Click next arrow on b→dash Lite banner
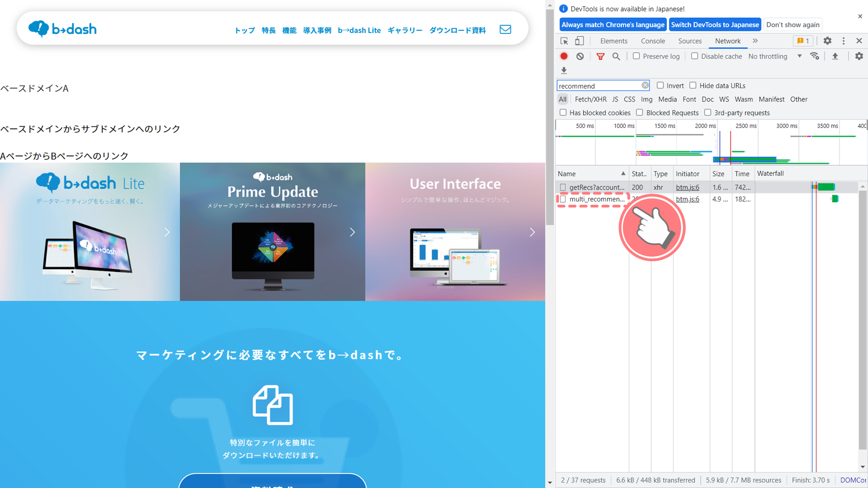Viewport: 868px width, 488px height. [167, 232]
